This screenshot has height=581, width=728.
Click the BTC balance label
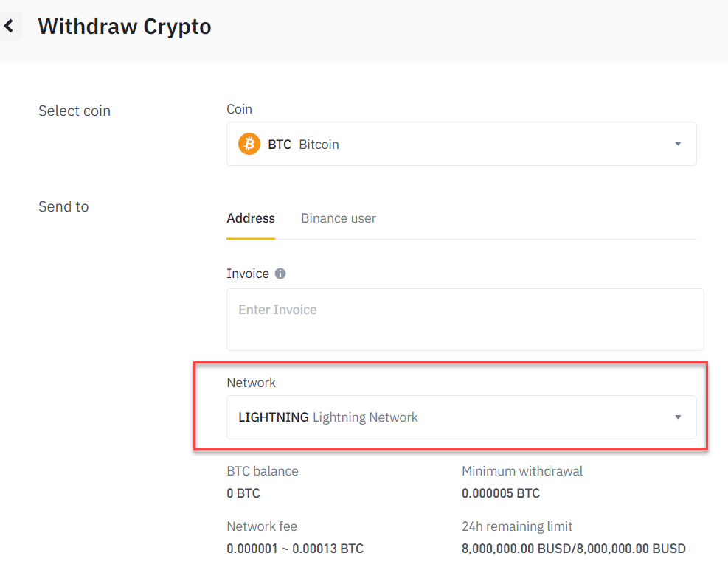(x=263, y=471)
